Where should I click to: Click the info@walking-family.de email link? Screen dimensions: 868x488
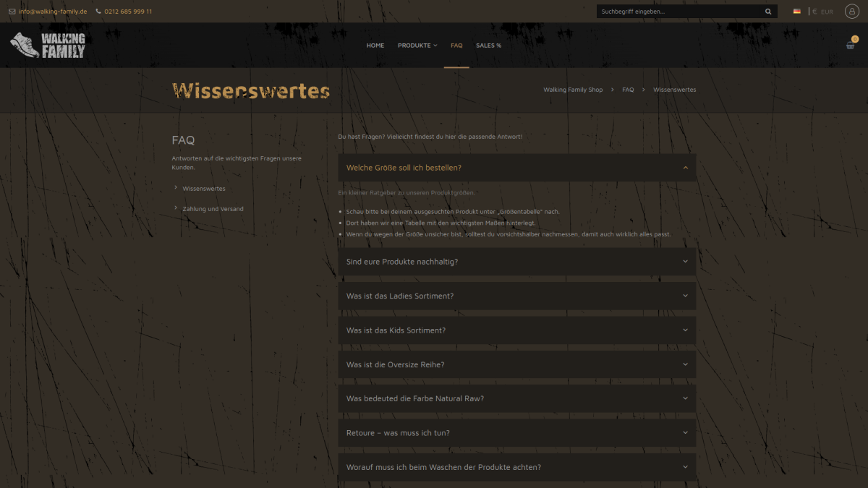pyautogui.click(x=53, y=12)
